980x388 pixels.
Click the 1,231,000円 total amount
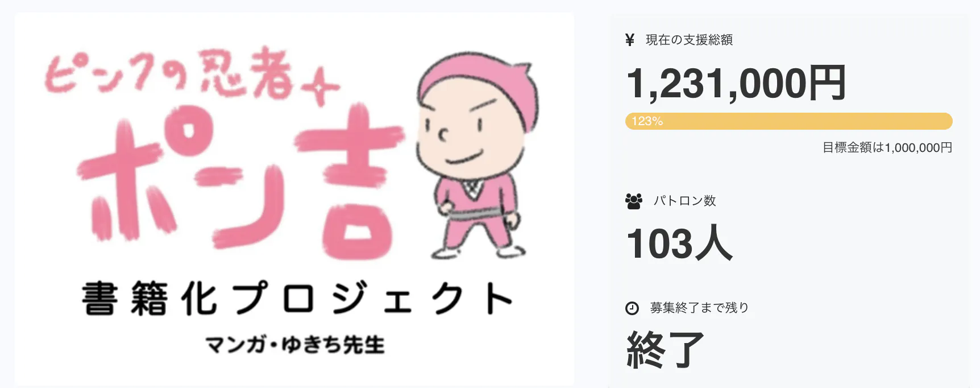pos(736,84)
